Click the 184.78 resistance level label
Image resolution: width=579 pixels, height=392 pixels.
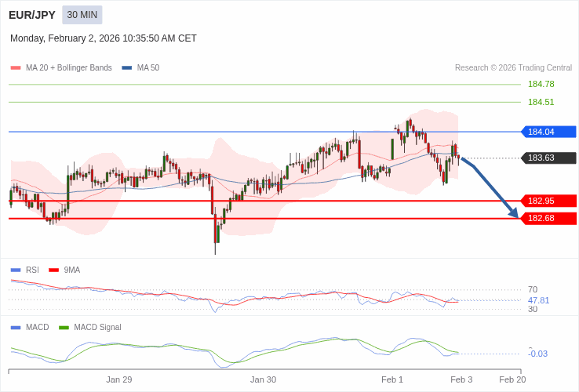tap(541, 85)
